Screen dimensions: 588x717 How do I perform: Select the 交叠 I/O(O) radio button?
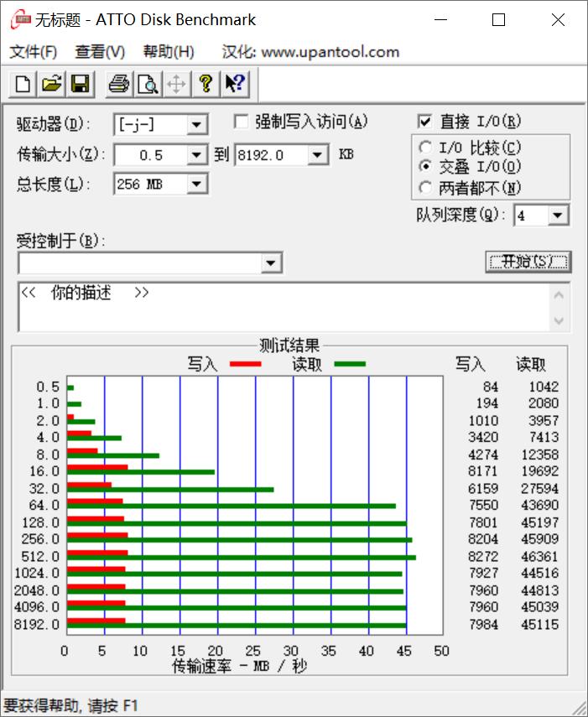[425, 166]
